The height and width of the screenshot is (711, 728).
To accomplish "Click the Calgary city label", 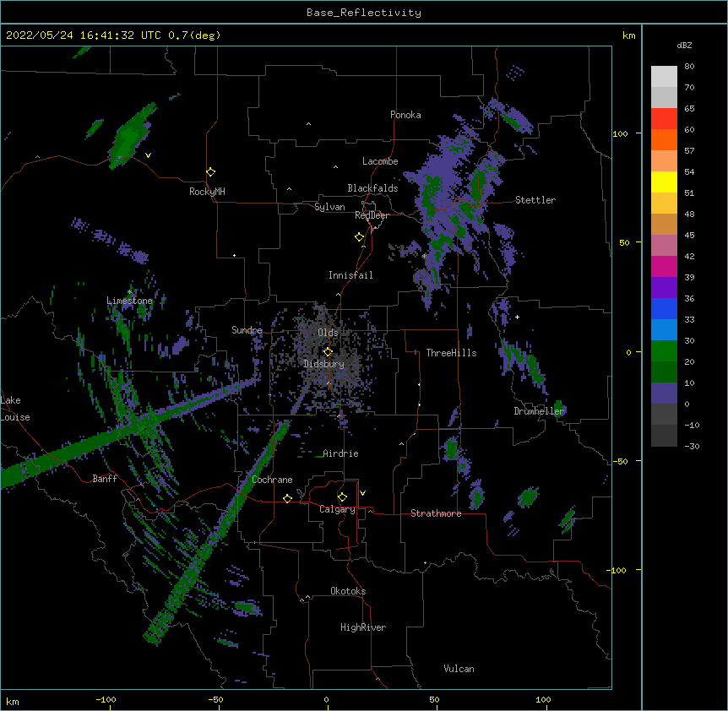I will (337, 509).
